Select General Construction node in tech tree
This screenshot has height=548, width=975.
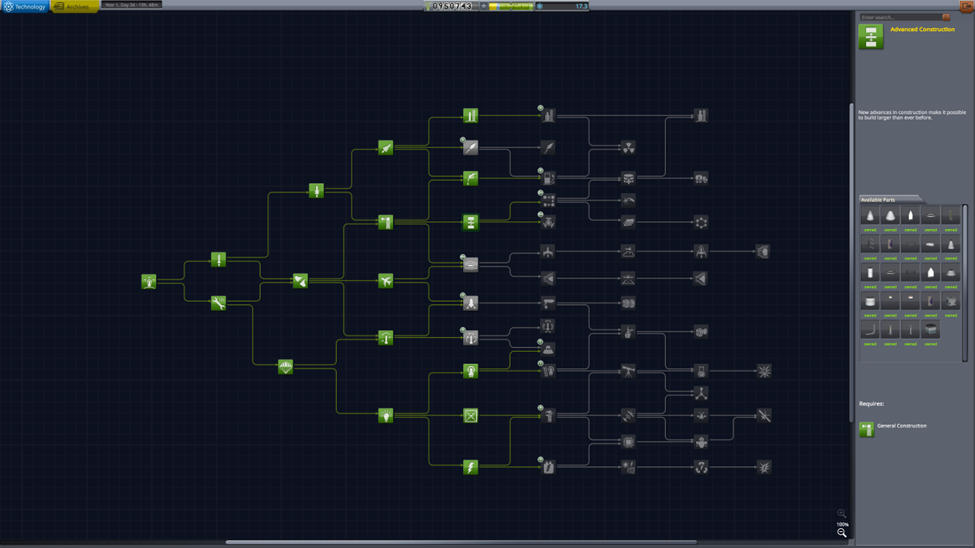386,222
